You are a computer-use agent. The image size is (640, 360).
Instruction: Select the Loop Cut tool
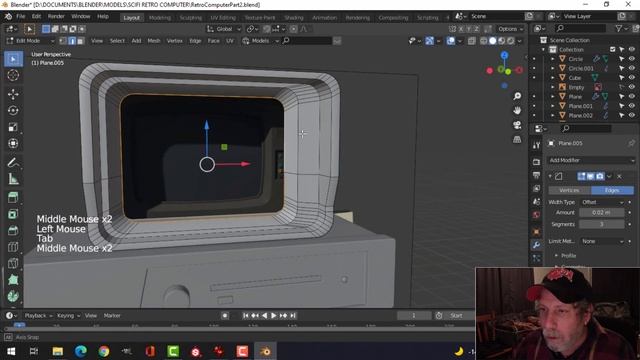pos(13,247)
